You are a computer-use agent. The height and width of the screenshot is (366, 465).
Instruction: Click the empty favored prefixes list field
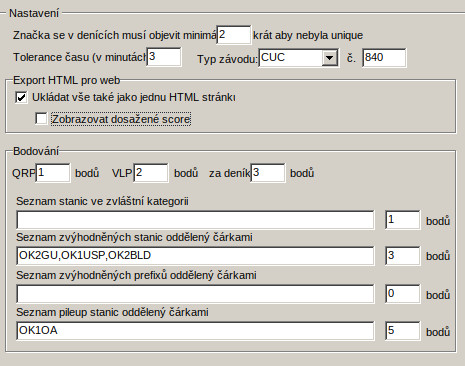pos(195,294)
